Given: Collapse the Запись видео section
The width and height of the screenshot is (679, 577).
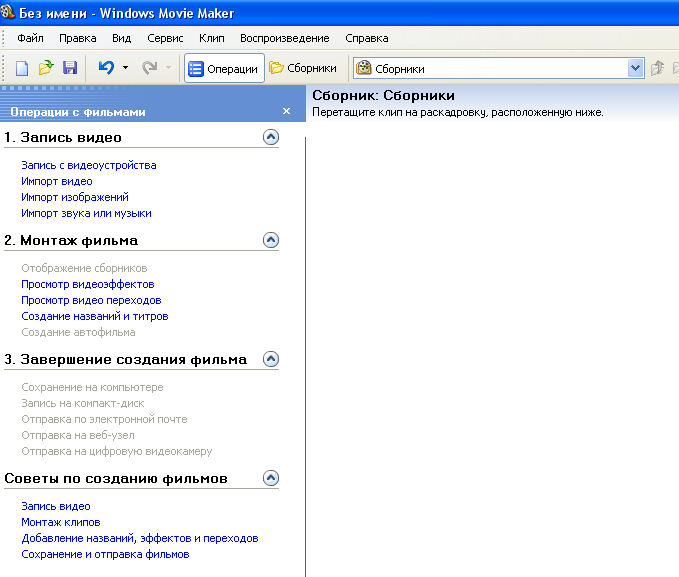Looking at the screenshot, I should tap(271, 137).
